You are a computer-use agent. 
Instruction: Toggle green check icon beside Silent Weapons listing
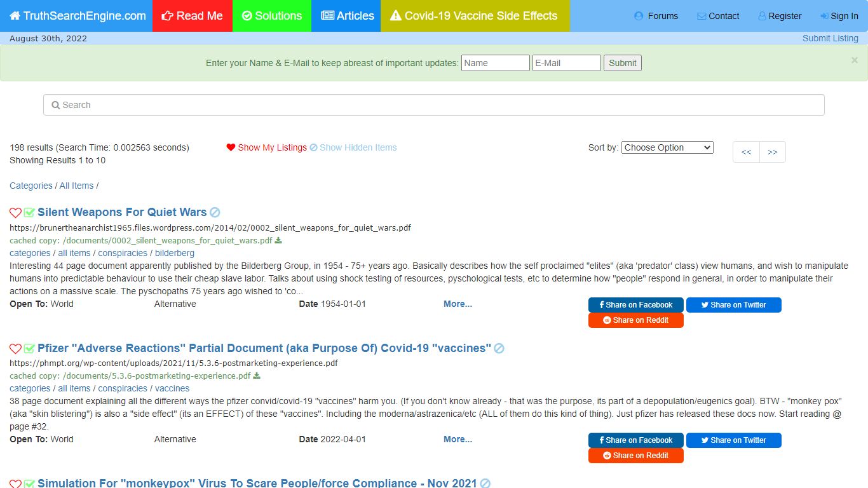coord(29,213)
